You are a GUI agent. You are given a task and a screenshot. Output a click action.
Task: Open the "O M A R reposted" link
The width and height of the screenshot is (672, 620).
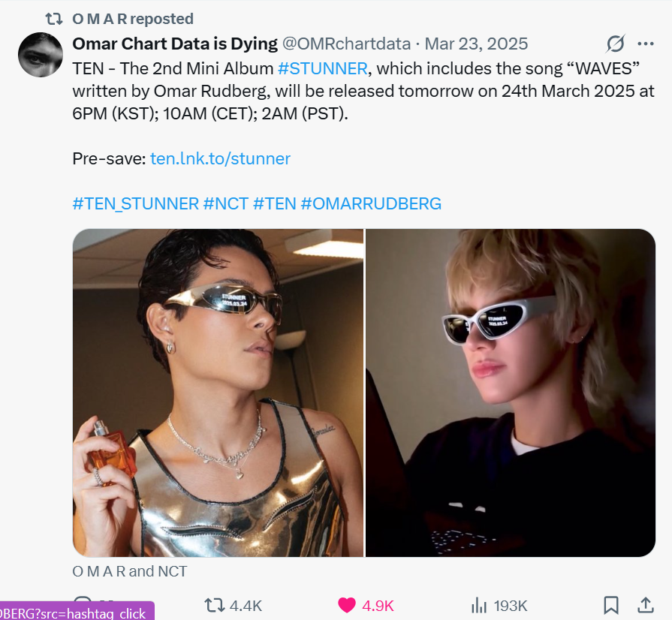(x=133, y=19)
